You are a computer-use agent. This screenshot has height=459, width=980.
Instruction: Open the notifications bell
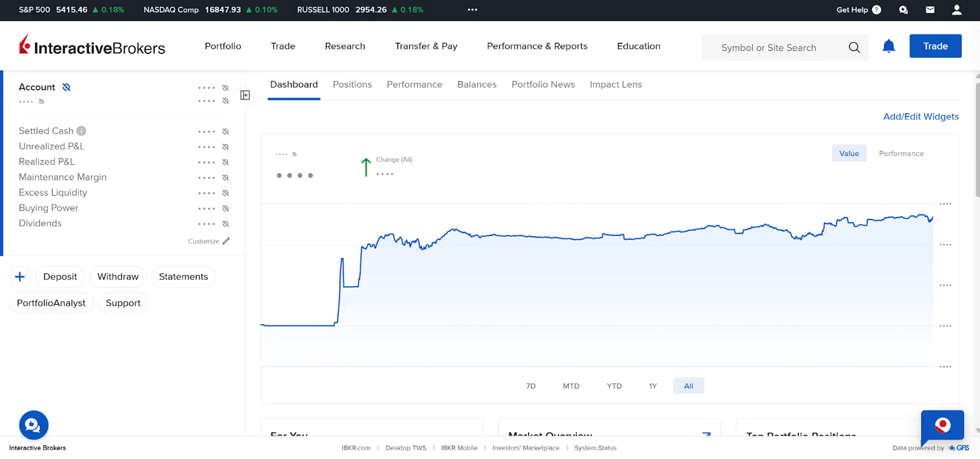[x=889, y=46]
